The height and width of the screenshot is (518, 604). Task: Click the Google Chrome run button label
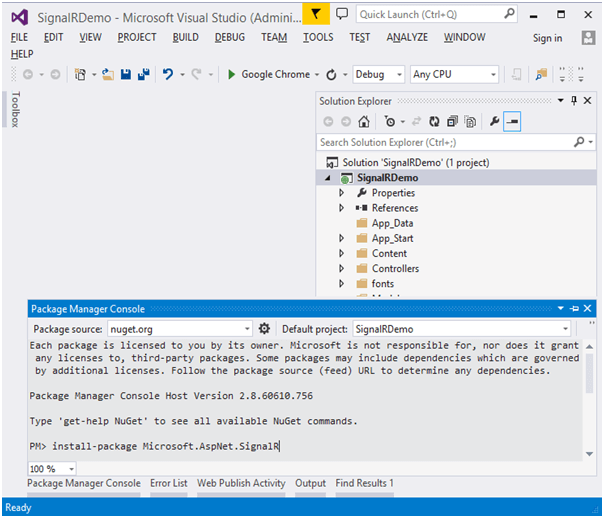tap(275, 74)
